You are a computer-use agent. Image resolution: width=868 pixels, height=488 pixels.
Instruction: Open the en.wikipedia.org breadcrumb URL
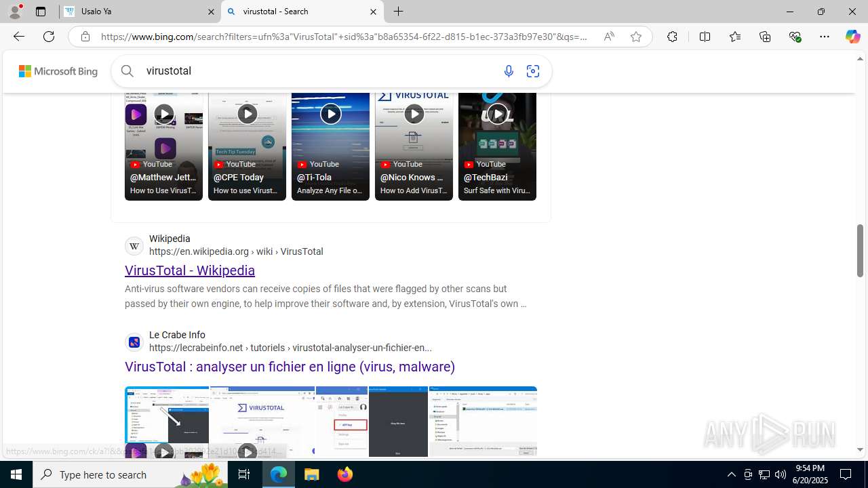[x=236, y=251]
